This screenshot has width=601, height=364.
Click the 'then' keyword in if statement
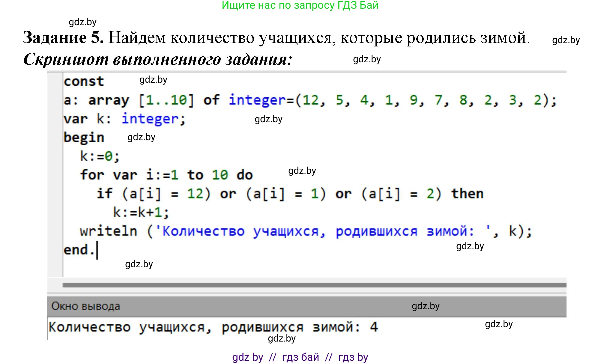467,194
